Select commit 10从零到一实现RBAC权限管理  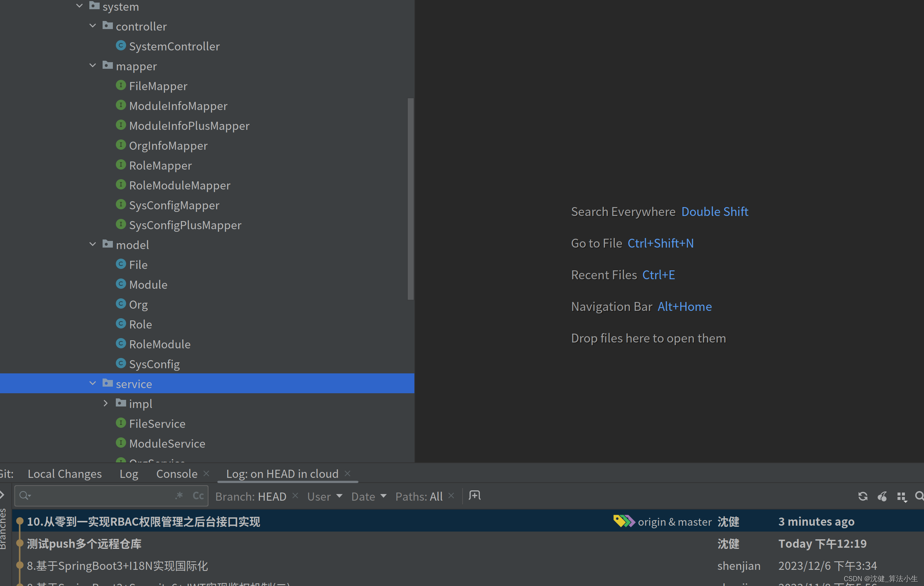click(143, 521)
